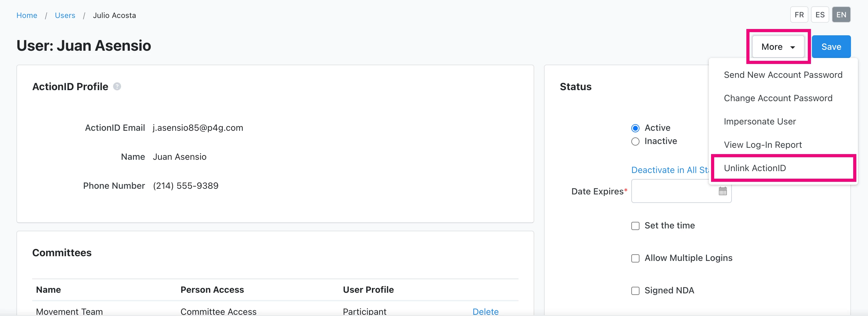
Task: Check the Signed NDA box
Action: point(635,291)
